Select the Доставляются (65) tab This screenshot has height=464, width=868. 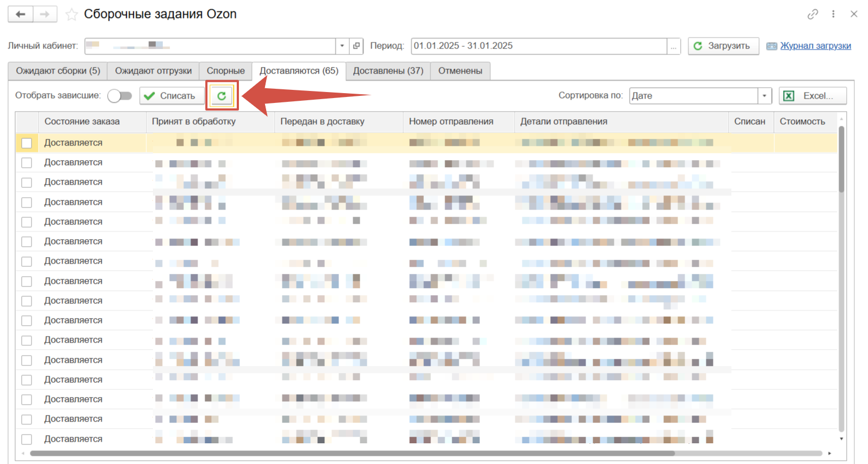pos(299,71)
